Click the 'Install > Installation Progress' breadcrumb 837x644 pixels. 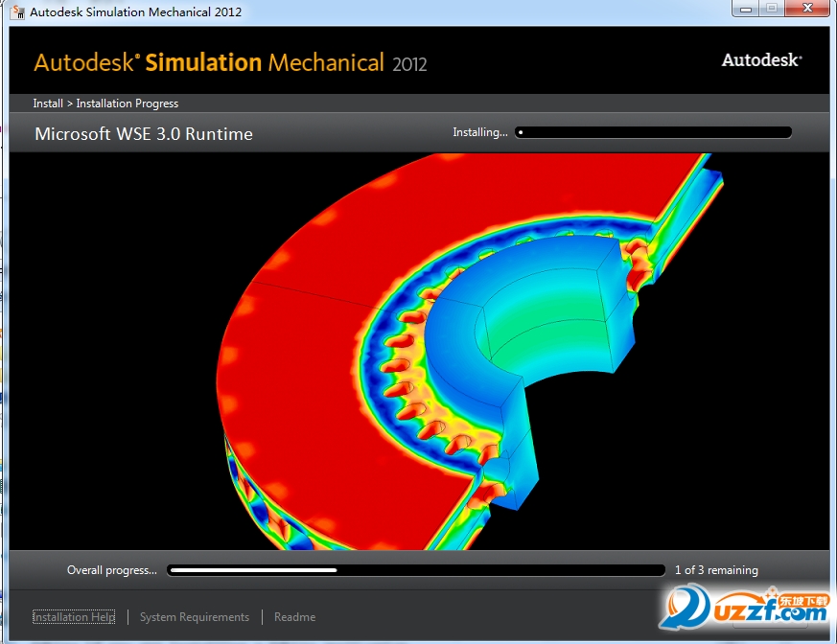click(105, 103)
